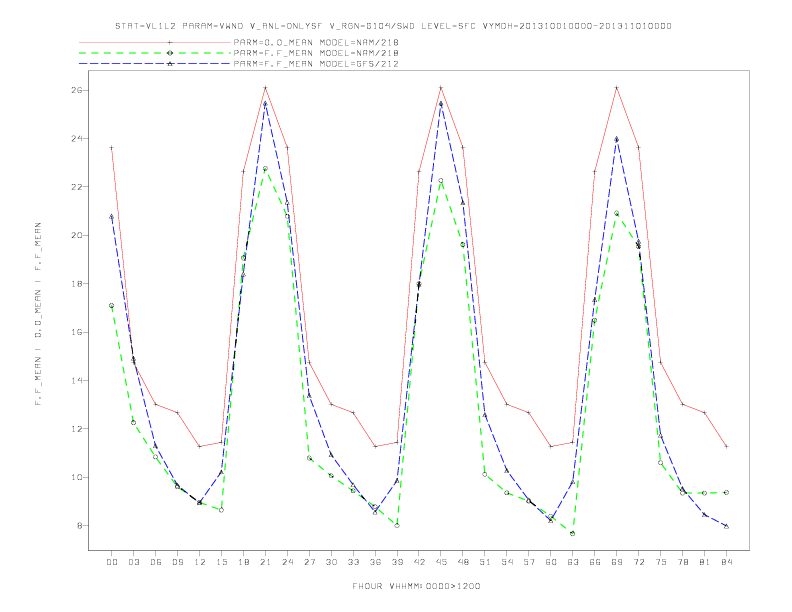
Task: Click y-axis tick value 8
Action: click(x=81, y=526)
